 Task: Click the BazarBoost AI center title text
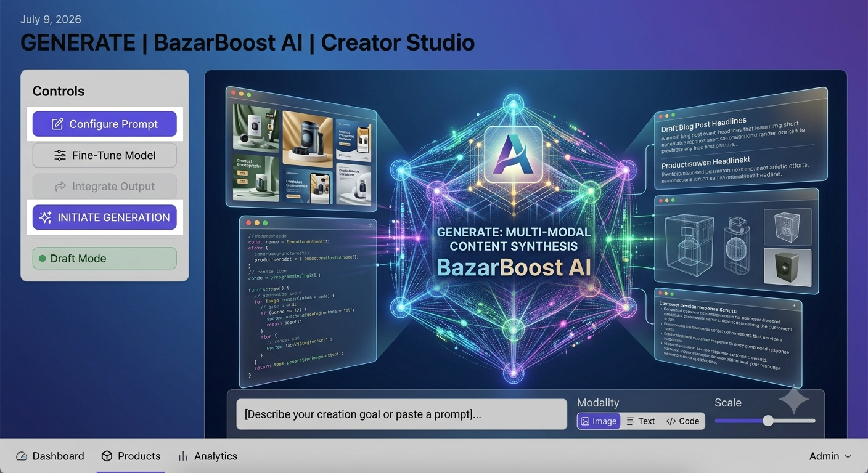[x=514, y=267]
